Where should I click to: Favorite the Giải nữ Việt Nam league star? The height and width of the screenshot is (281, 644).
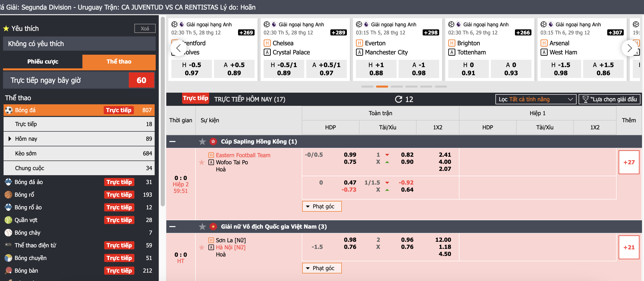(202, 227)
